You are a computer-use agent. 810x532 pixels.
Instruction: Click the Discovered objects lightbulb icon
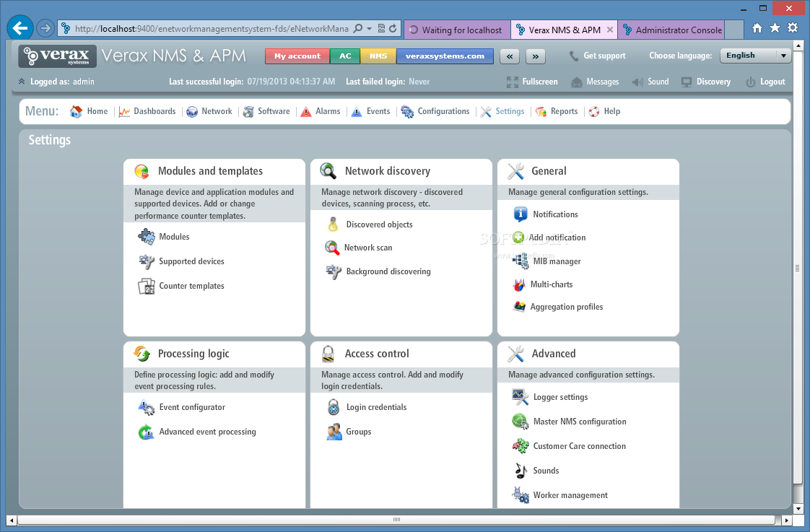point(334,224)
